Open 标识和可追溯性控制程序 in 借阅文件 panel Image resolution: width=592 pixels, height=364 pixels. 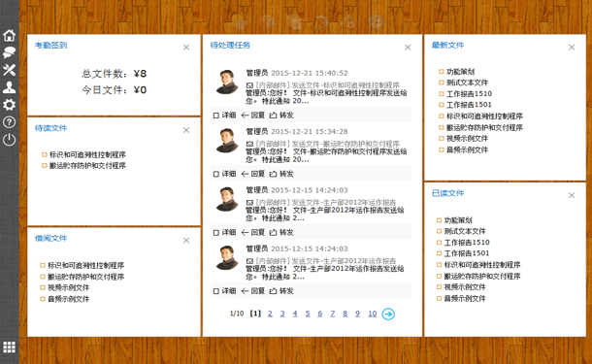[85, 265]
